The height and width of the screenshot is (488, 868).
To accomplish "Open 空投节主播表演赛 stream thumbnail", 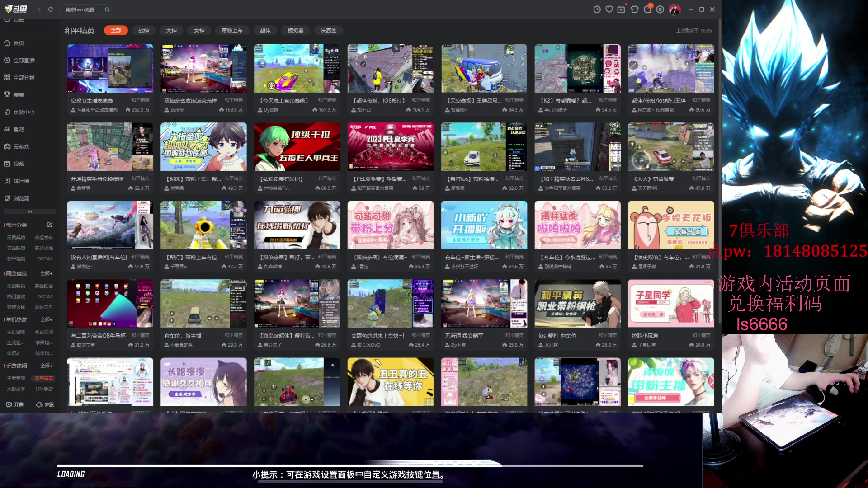I will pyautogui.click(x=110, y=68).
